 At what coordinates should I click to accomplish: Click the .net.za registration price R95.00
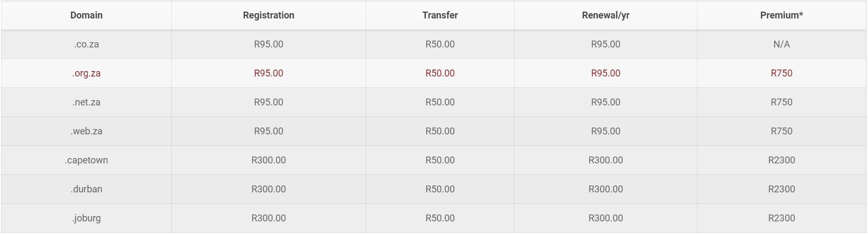269,102
